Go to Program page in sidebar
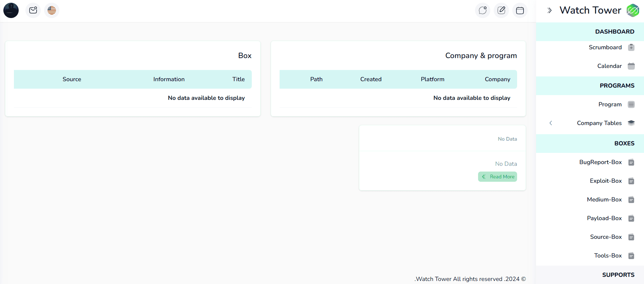 click(610, 104)
